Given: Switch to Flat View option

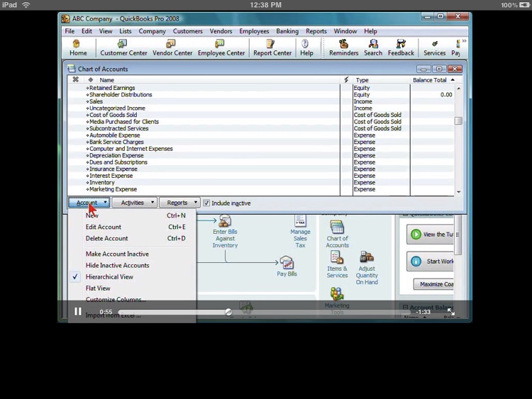Looking at the screenshot, I should click(98, 288).
